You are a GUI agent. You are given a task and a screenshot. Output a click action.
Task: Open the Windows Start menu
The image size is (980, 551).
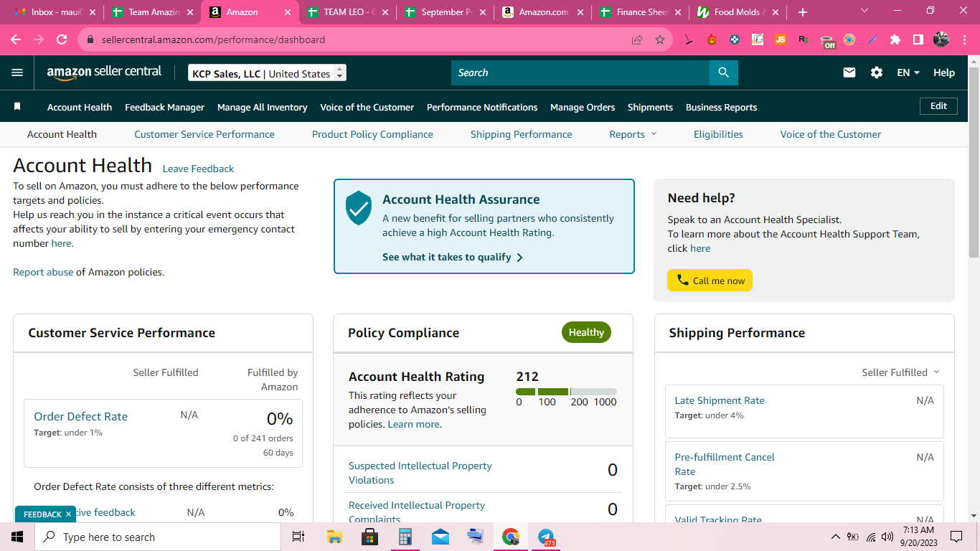(17, 537)
